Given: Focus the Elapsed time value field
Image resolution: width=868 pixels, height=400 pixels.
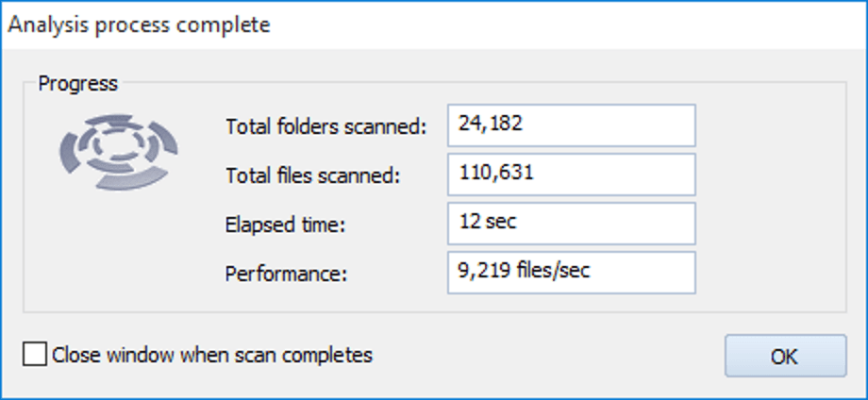Looking at the screenshot, I should [572, 224].
